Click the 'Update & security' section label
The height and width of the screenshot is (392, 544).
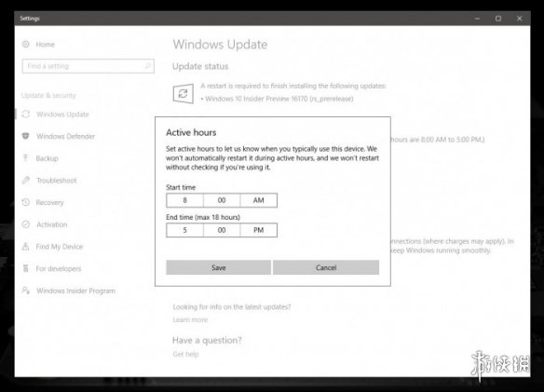[x=48, y=95]
